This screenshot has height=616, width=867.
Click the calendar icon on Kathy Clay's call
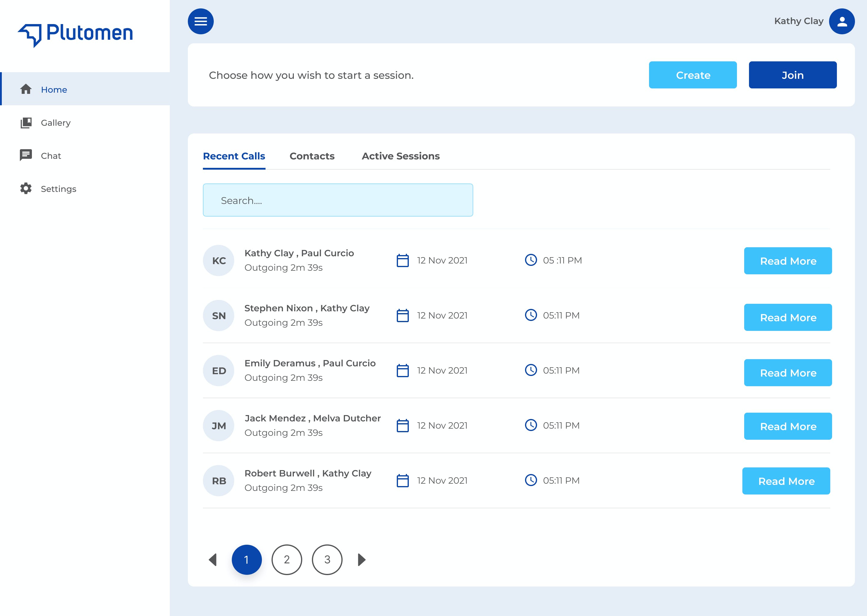tap(402, 260)
